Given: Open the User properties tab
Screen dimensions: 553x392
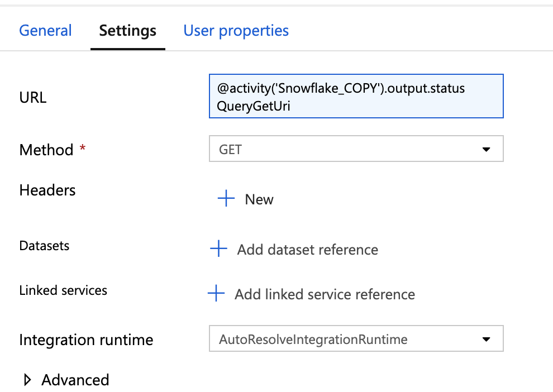Looking at the screenshot, I should point(236,30).
